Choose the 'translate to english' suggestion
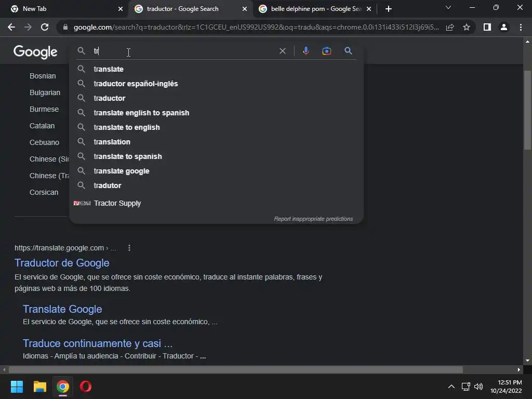 pos(216,128)
